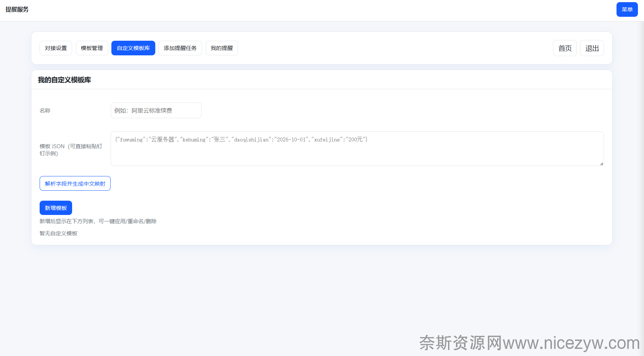Click the 提醒服务 site title

click(x=17, y=10)
